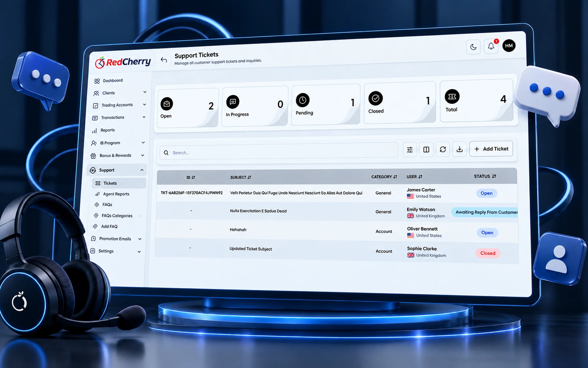The width and height of the screenshot is (588, 368).
Task: Click the In Progress card icon
Action: [x=233, y=102]
